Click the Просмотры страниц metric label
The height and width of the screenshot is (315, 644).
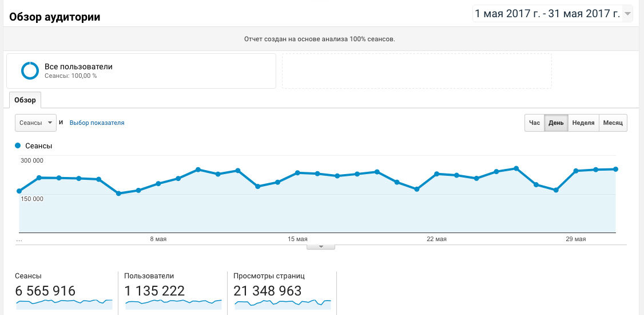point(269,276)
